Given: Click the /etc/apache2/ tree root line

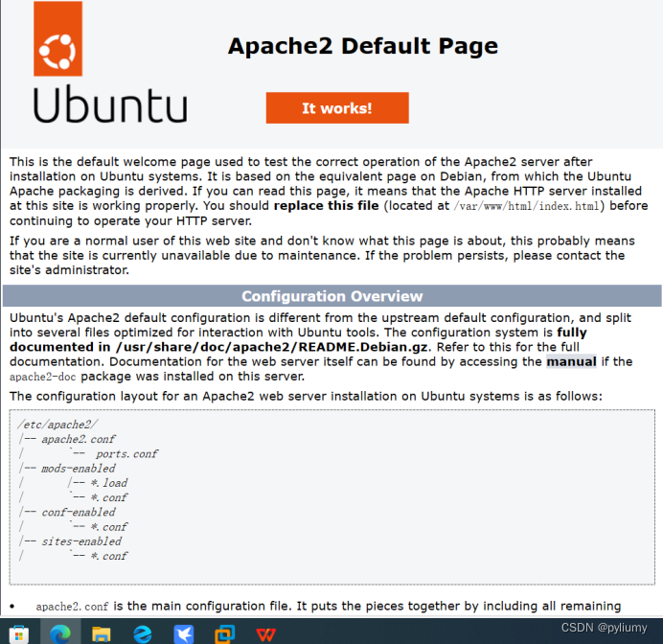Looking at the screenshot, I should click(x=57, y=425).
